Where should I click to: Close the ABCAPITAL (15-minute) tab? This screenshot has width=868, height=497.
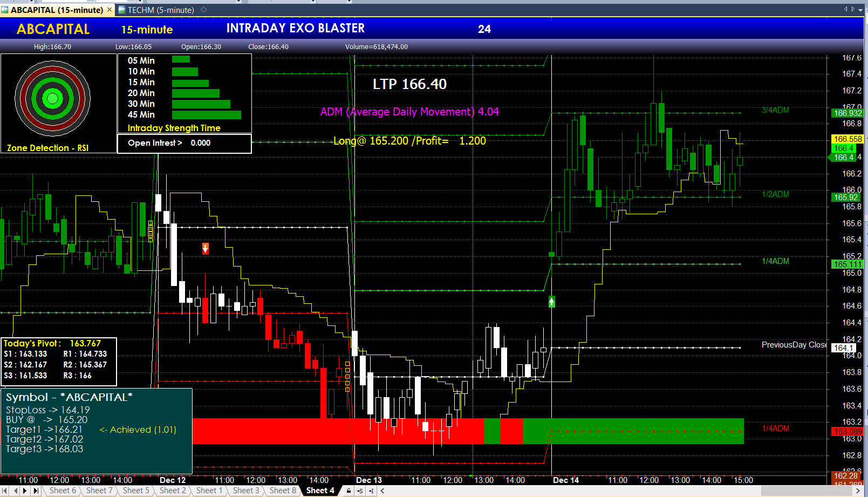pos(110,9)
